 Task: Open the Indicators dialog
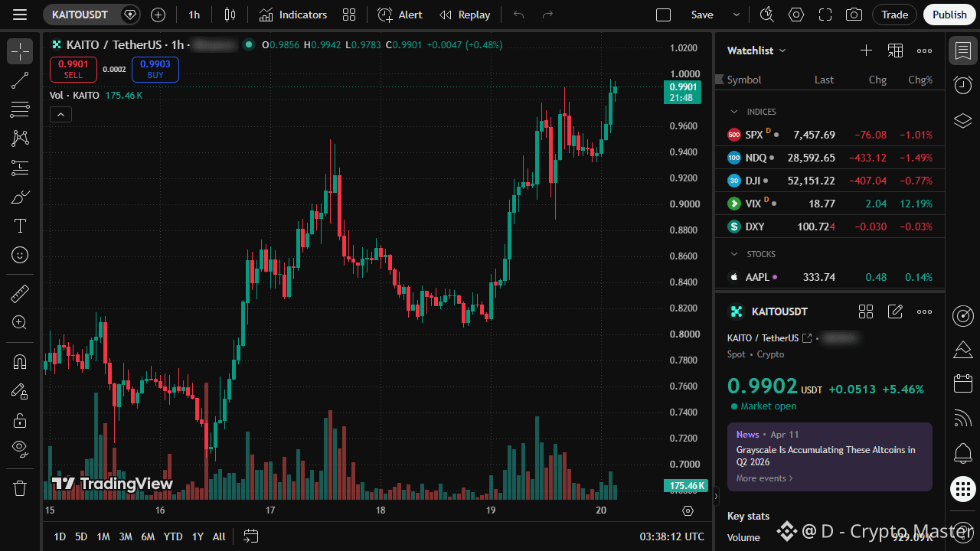(x=292, y=15)
